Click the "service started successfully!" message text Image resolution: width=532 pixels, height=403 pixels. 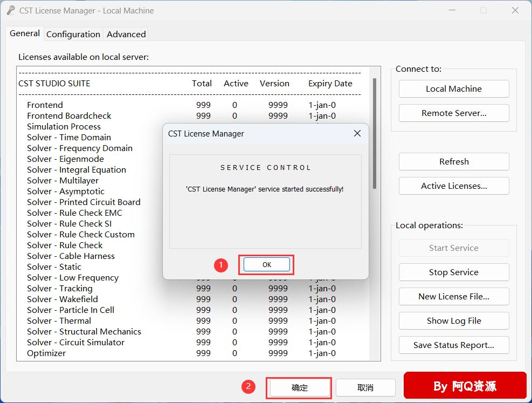click(x=301, y=189)
